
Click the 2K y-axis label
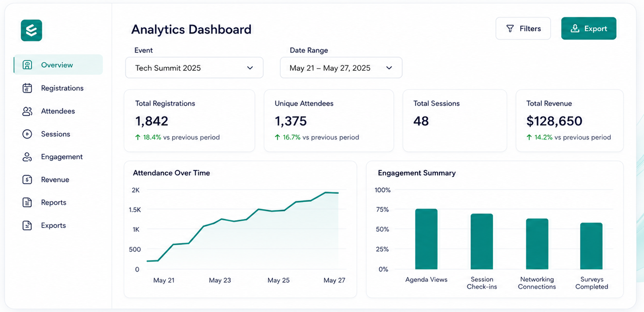click(x=136, y=190)
